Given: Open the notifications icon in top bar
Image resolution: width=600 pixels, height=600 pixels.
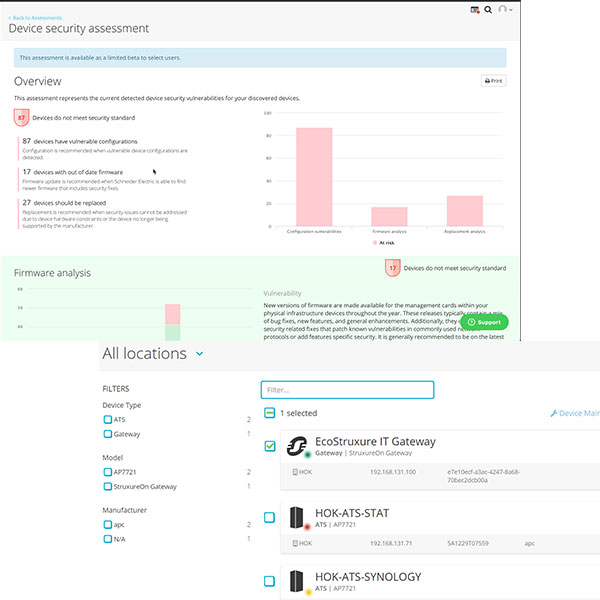Looking at the screenshot, I should pos(474,10).
